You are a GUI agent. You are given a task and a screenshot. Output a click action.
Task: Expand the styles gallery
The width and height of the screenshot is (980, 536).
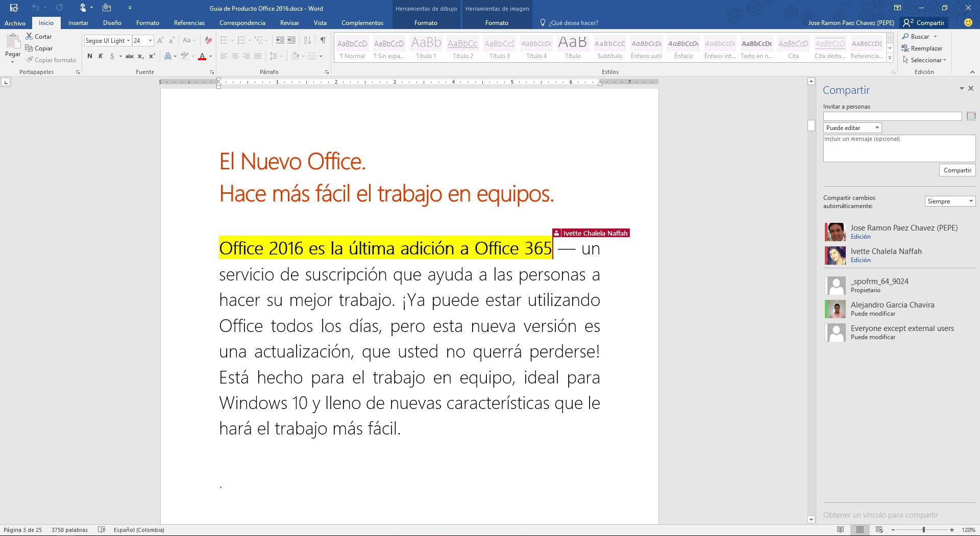coord(890,58)
